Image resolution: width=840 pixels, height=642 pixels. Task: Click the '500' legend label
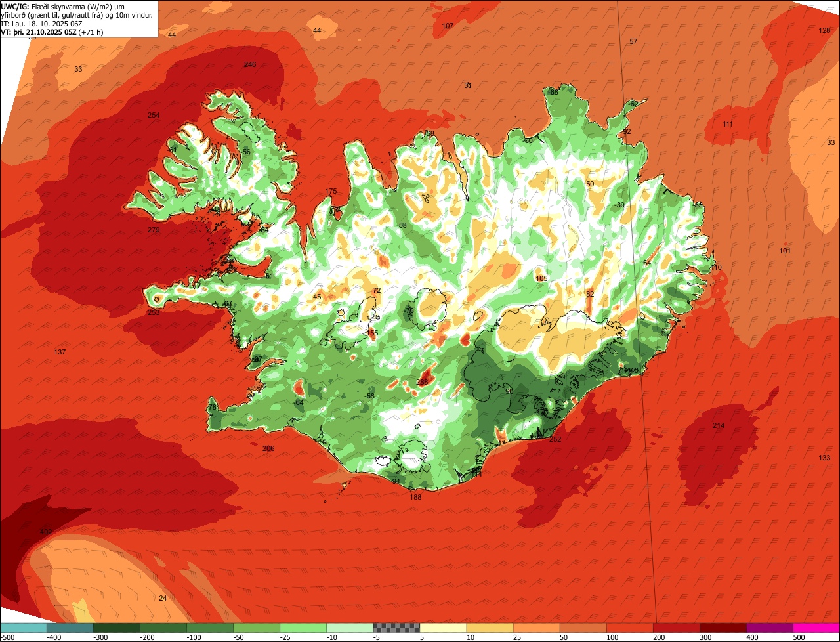[x=798, y=637]
